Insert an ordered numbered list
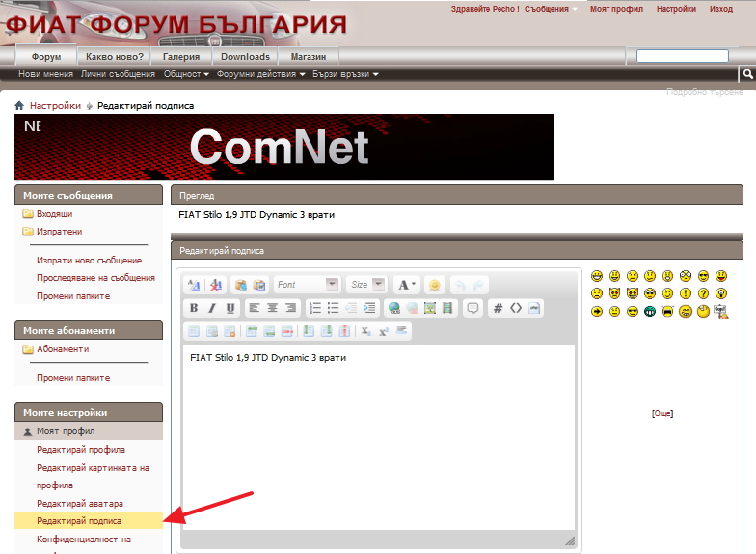 click(314, 309)
